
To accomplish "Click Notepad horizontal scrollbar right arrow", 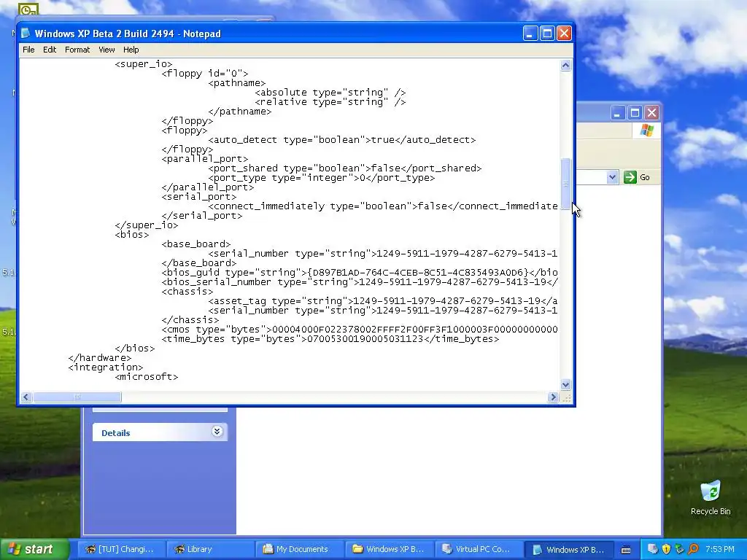I will click(x=553, y=397).
